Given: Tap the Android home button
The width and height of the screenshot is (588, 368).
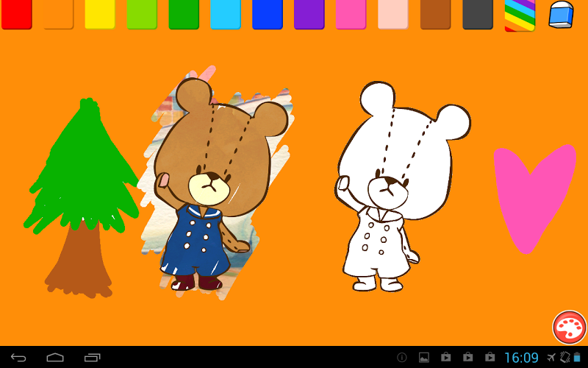Looking at the screenshot, I should coord(55,358).
